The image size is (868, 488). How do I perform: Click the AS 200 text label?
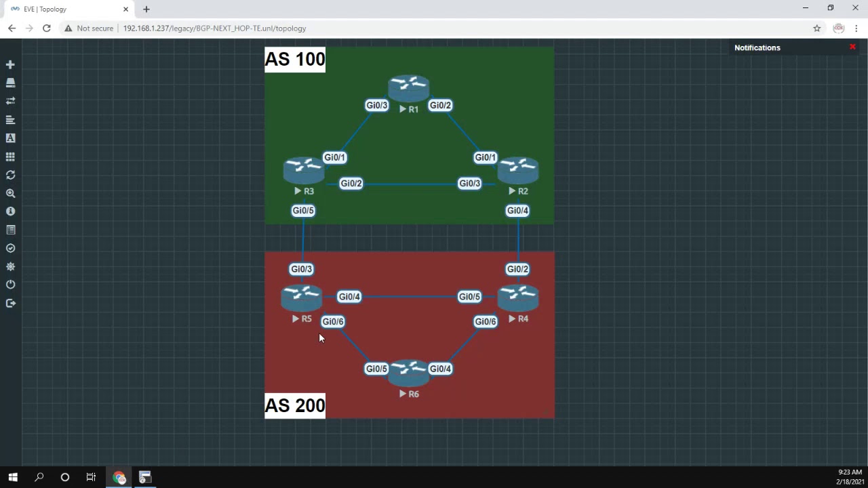tap(295, 405)
